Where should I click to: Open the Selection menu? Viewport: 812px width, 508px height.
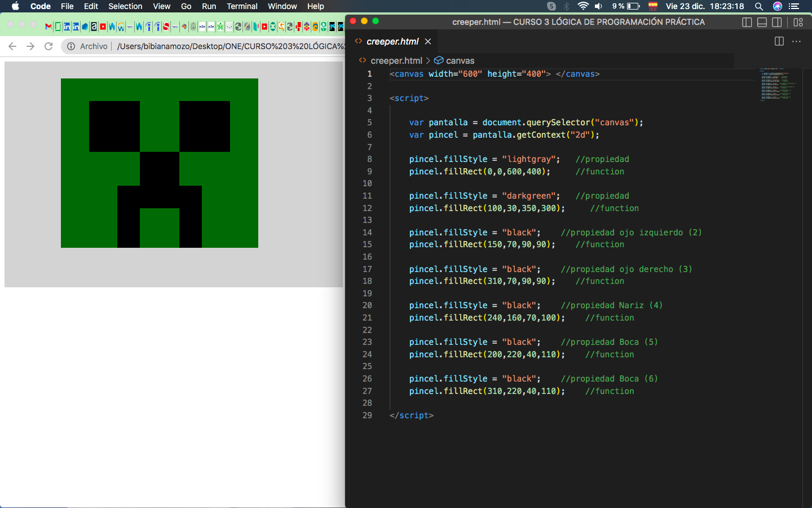point(125,6)
